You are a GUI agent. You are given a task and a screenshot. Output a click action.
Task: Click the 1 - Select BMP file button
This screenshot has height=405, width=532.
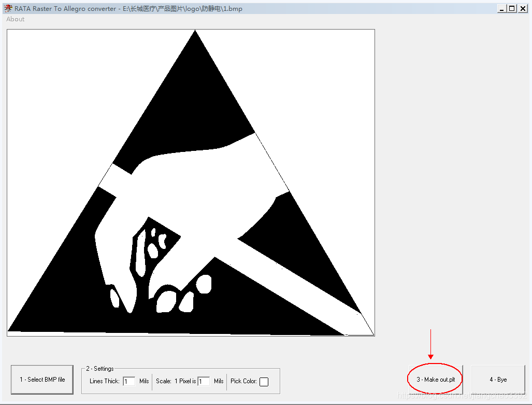pos(42,380)
